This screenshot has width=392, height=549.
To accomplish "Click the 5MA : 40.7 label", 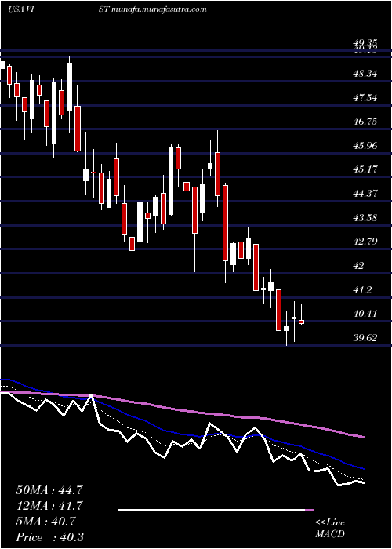I will pyautogui.click(x=45, y=522).
